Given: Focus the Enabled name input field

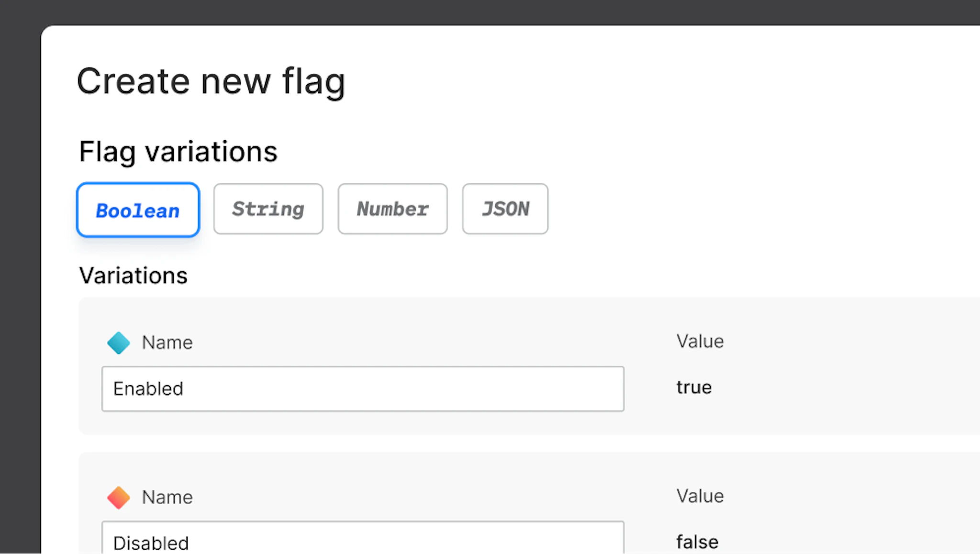Looking at the screenshot, I should (362, 389).
